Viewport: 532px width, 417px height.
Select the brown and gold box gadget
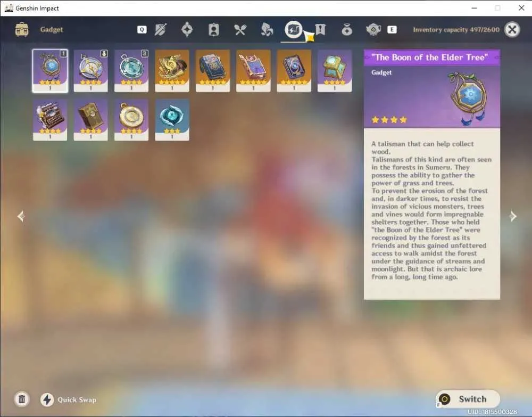[x=90, y=119]
